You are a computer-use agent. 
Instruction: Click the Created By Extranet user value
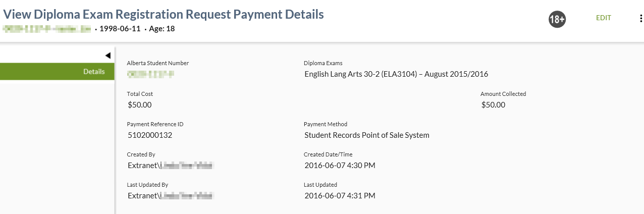pyautogui.click(x=171, y=166)
